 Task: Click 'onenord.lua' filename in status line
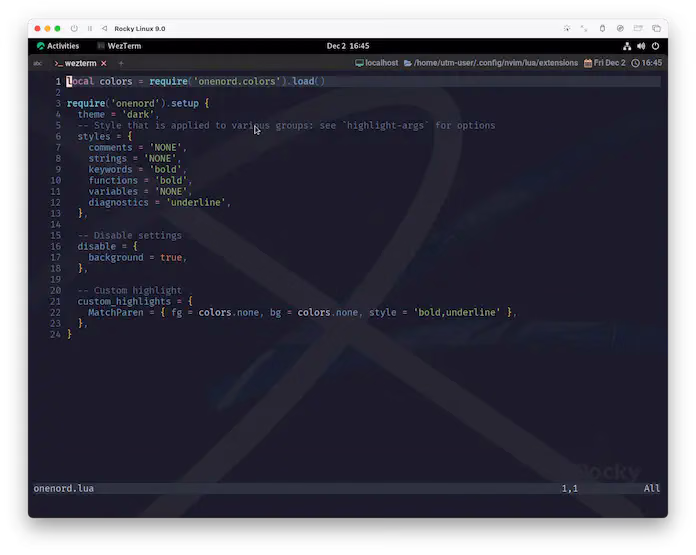click(x=63, y=488)
